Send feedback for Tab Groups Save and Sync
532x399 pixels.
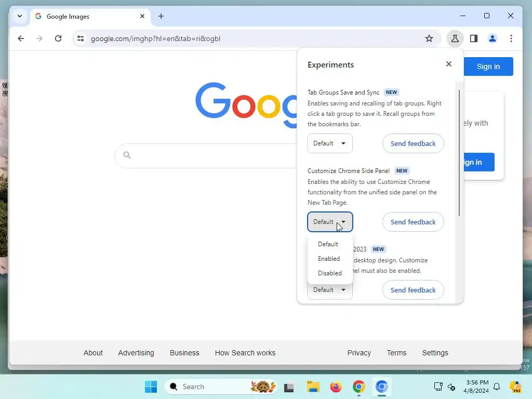point(413,143)
